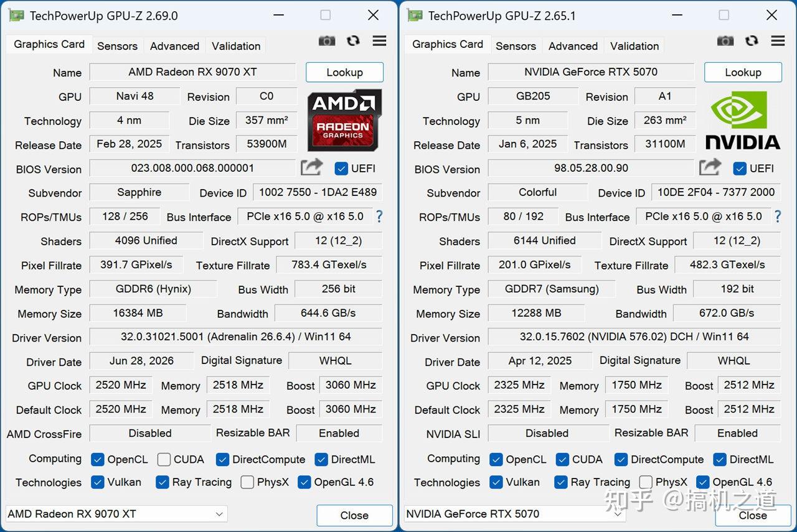Click the GPU-Z 2.65.1 title bar app icon
797x532 pixels.
pos(414,16)
